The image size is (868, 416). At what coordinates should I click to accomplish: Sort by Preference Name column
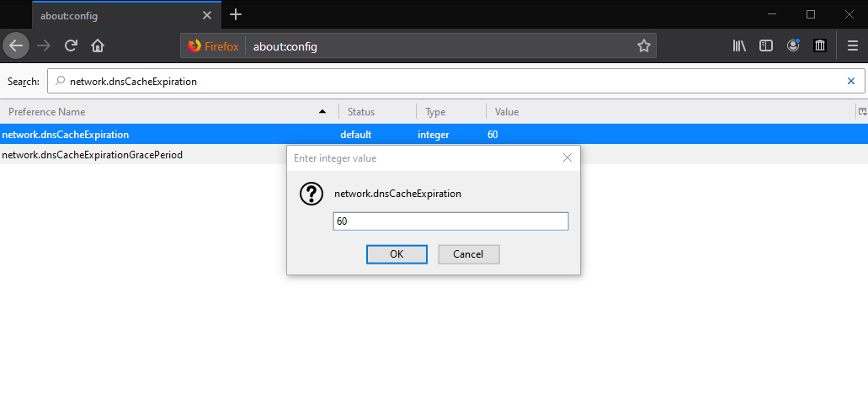pyautogui.click(x=169, y=112)
